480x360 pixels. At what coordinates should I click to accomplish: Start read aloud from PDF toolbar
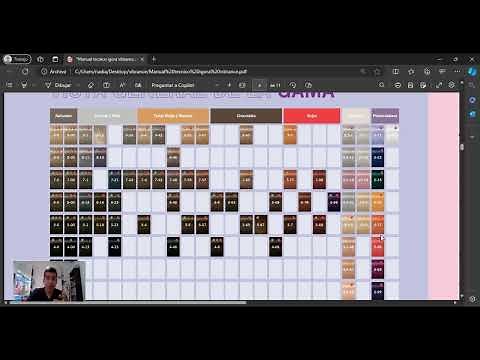(122, 85)
